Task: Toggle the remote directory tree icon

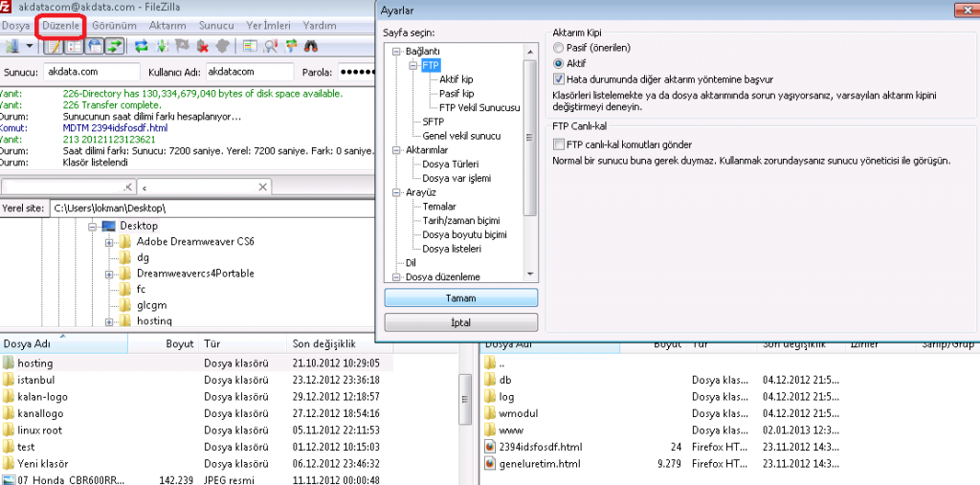Action: click(x=95, y=46)
